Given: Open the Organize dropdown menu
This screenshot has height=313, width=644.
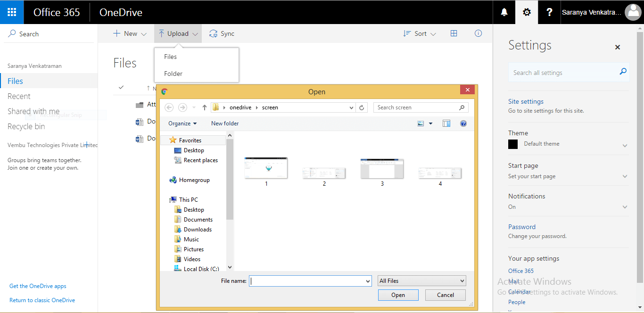Looking at the screenshot, I should click(182, 124).
